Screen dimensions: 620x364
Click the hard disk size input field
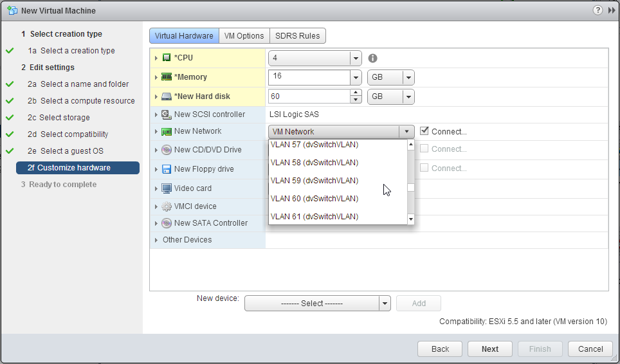pos(309,97)
